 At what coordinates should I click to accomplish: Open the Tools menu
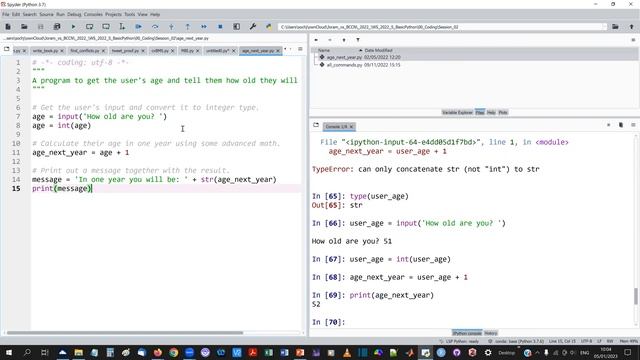pos(129,14)
